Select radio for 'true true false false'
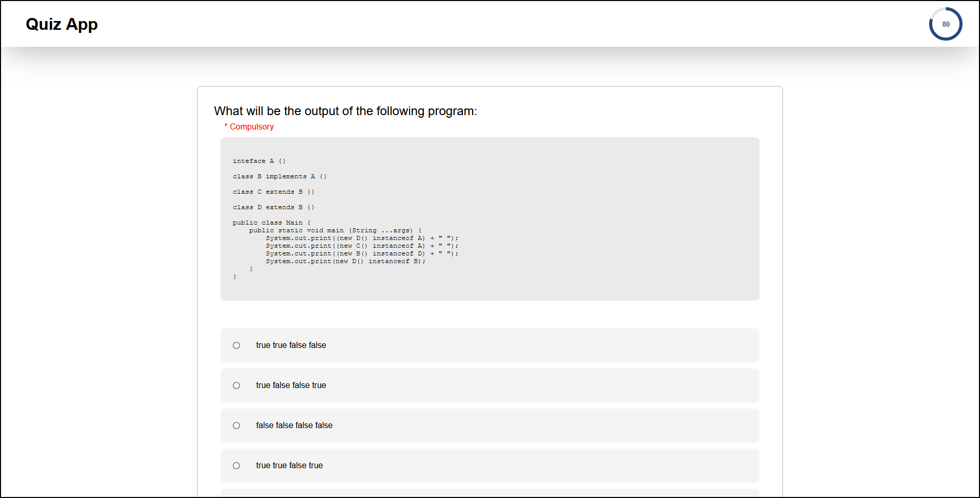Screen dimensions: 980x498 [x=236, y=345]
